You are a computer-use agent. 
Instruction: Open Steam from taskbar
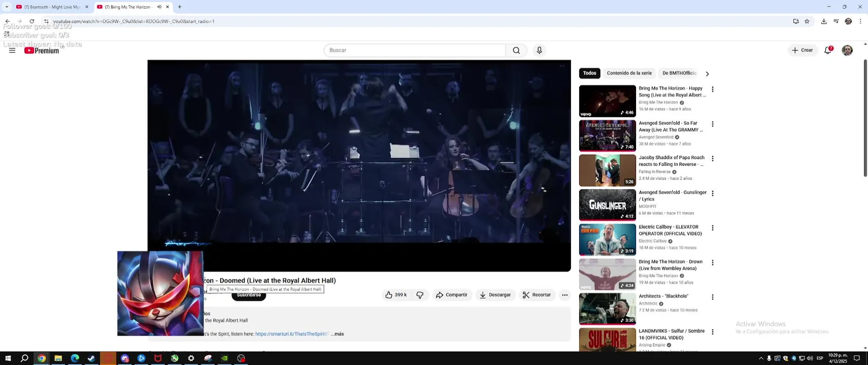(x=91, y=358)
